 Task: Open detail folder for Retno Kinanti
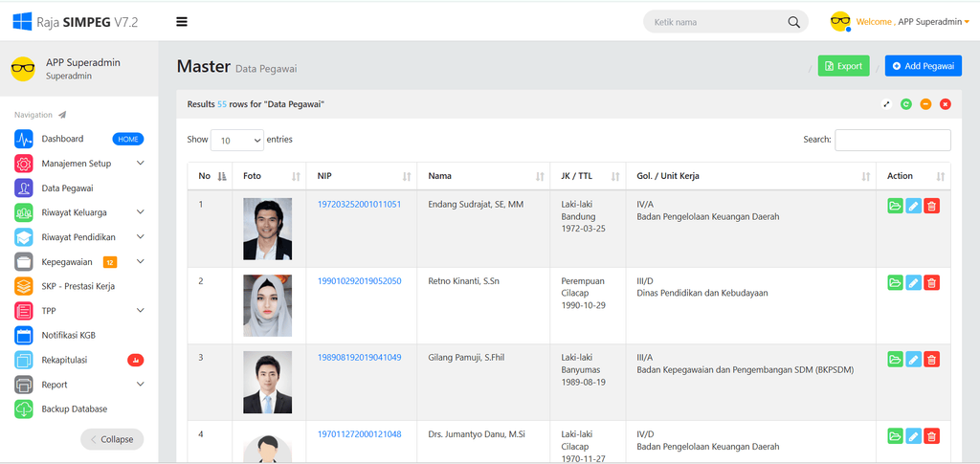895,283
